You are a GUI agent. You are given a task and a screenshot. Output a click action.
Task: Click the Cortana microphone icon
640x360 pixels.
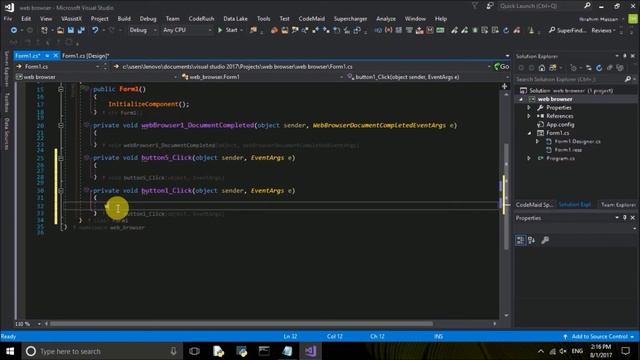click(173, 351)
